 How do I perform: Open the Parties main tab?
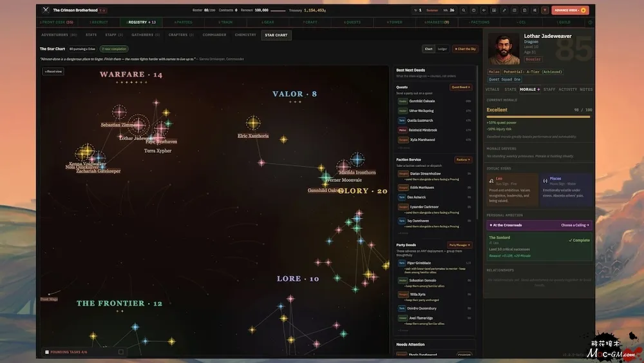click(x=183, y=22)
